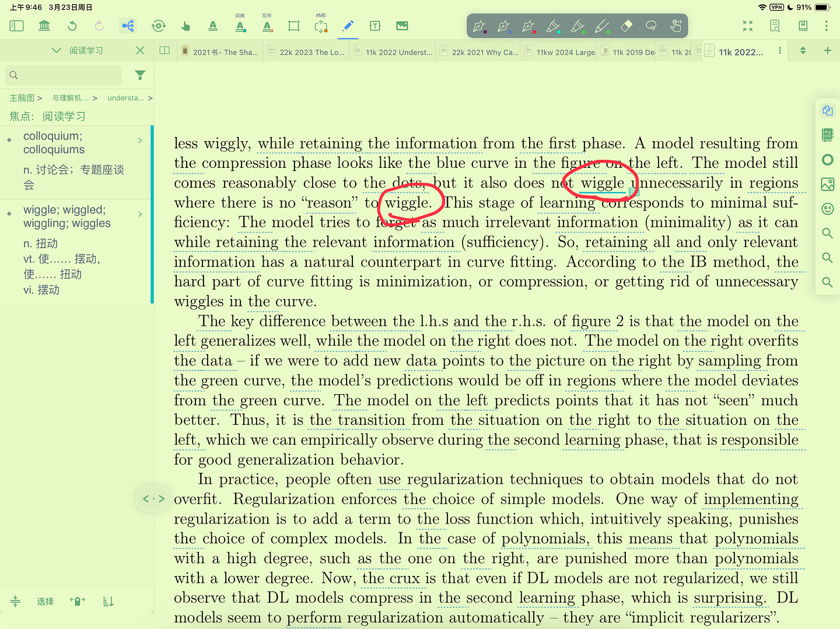Image resolution: width=840 pixels, height=629 pixels.
Task: Click the notes search field
Action: click(64, 75)
